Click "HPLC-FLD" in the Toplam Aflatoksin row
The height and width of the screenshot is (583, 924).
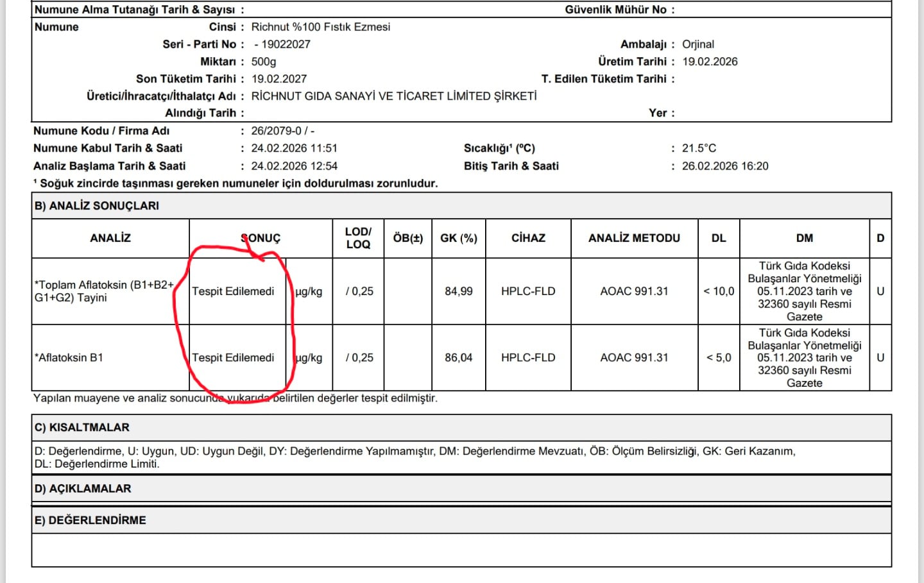[x=528, y=291]
